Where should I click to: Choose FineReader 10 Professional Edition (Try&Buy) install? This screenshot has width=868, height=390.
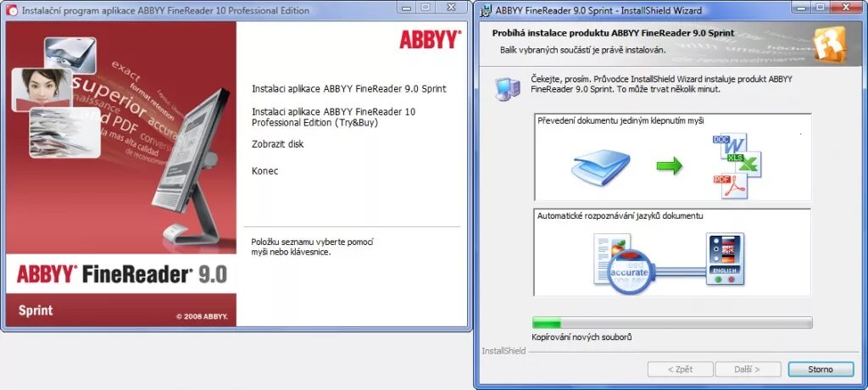click(333, 118)
